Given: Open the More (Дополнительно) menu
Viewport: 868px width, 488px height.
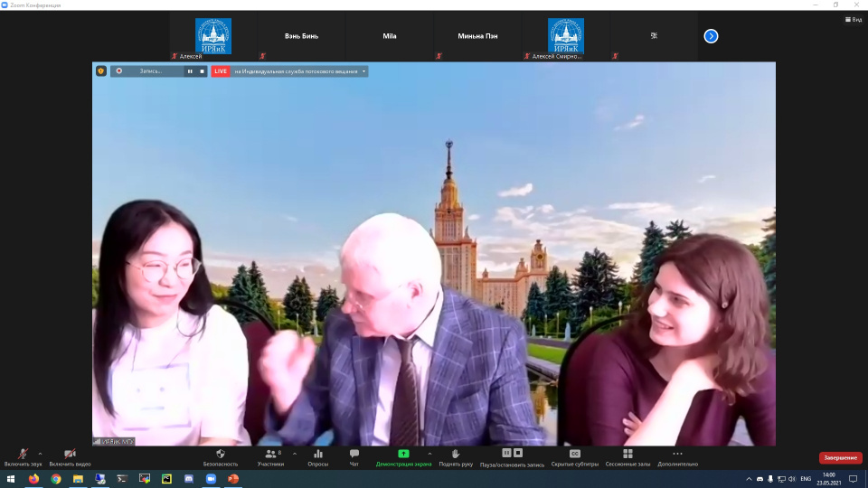Looking at the screenshot, I should tap(677, 454).
